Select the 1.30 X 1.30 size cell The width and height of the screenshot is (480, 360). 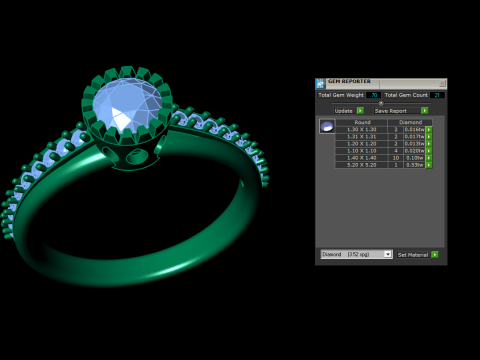(362, 130)
